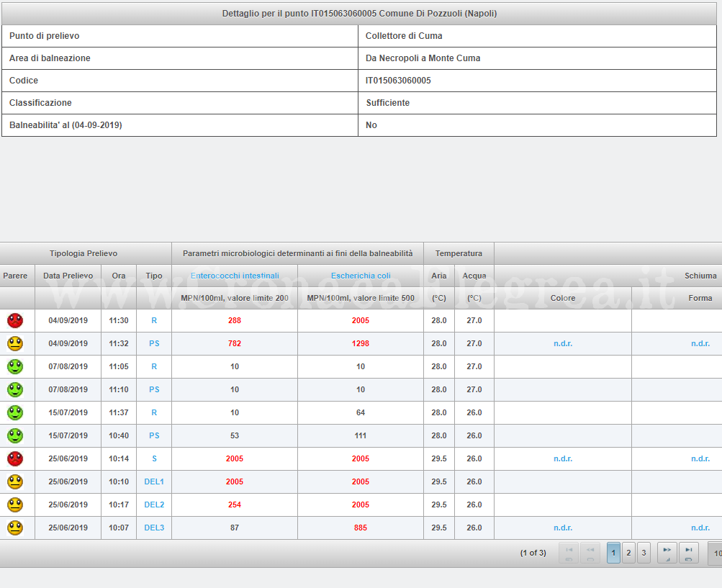Click the R type link at 11:37
This screenshot has height=588, width=722.
[x=154, y=412]
